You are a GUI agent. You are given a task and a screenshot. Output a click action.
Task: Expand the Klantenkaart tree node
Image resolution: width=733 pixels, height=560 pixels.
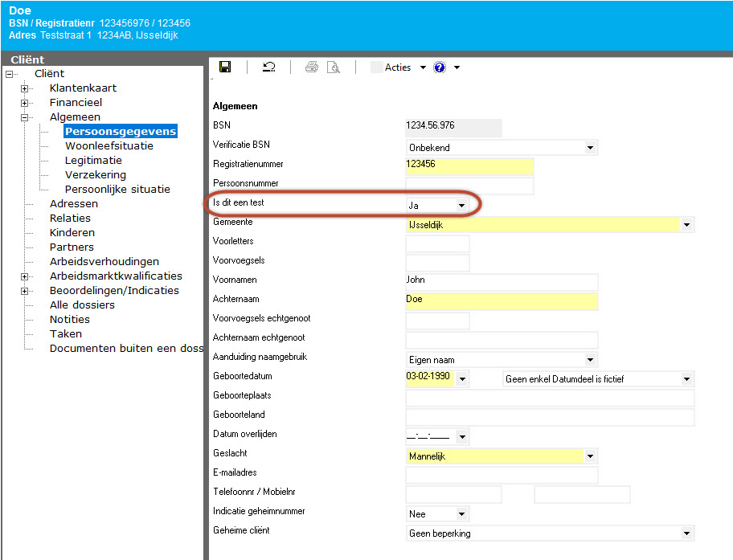pos(25,88)
